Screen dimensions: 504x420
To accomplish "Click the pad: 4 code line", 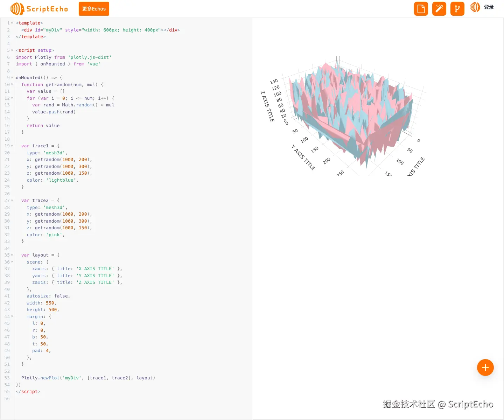I will pyautogui.click(x=41, y=351).
